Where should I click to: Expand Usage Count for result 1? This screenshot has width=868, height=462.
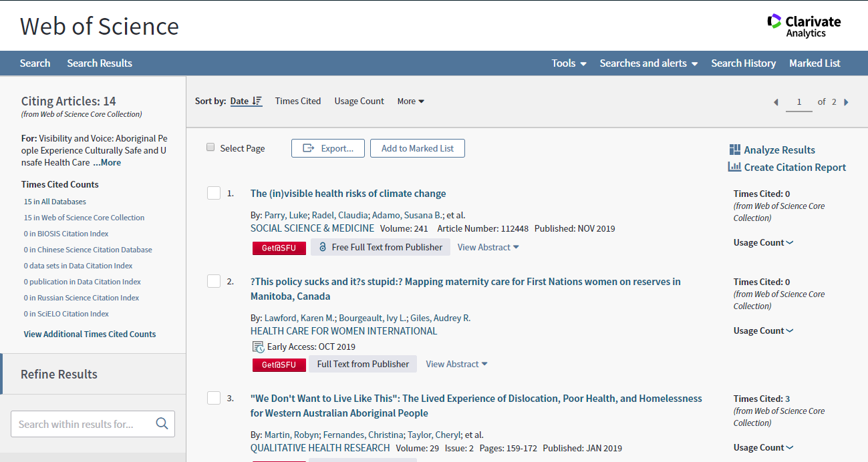click(763, 242)
